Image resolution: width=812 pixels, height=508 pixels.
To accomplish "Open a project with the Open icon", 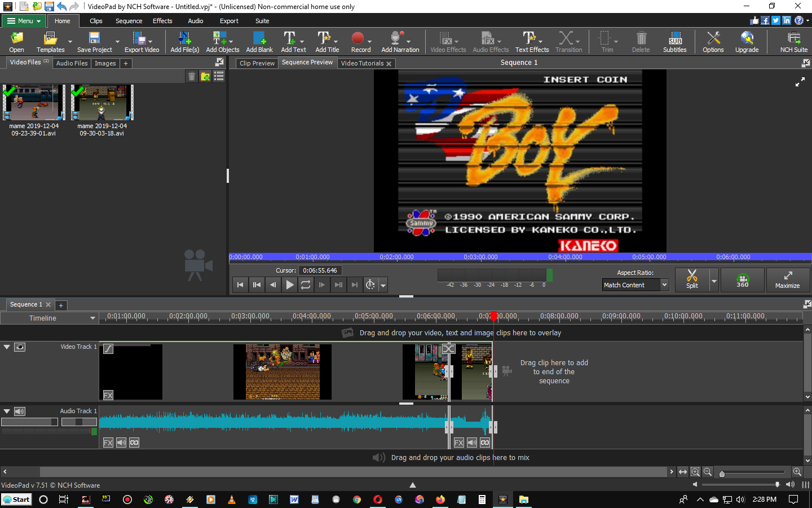I will (17, 42).
